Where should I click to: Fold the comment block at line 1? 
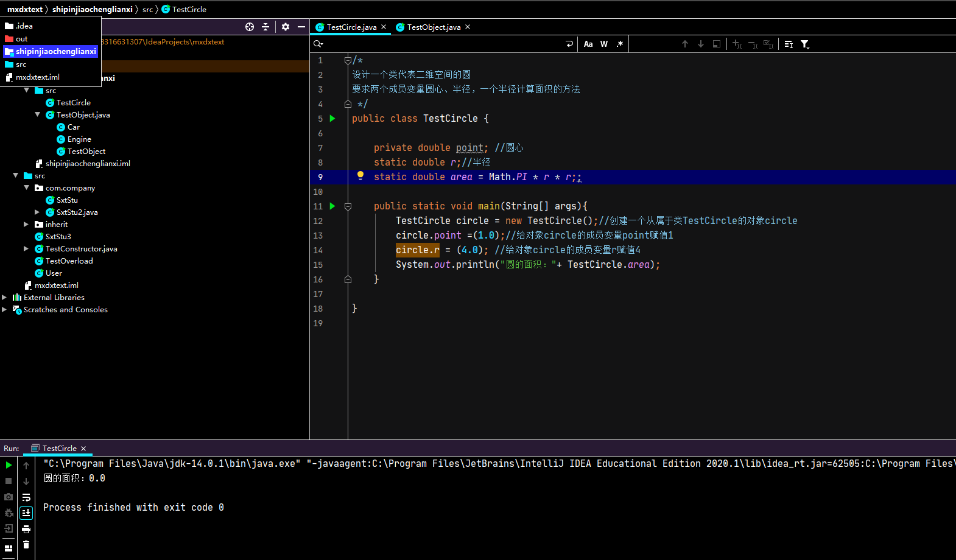pyautogui.click(x=348, y=60)
